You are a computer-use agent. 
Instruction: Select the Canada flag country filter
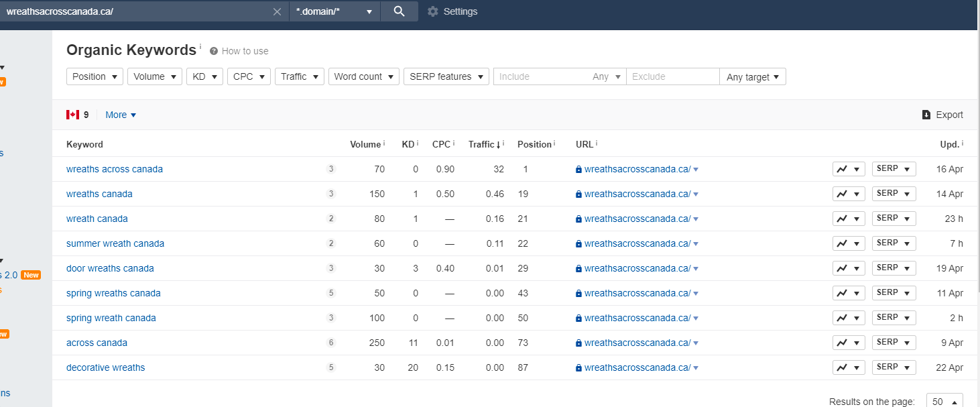pos(77,115)
